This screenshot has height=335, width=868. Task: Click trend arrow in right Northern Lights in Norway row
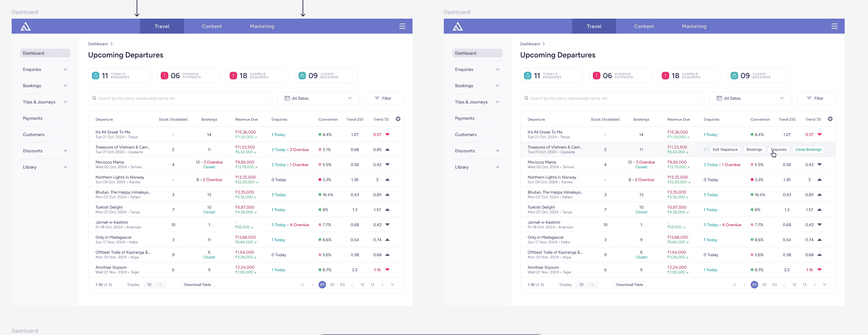(820, 179)
